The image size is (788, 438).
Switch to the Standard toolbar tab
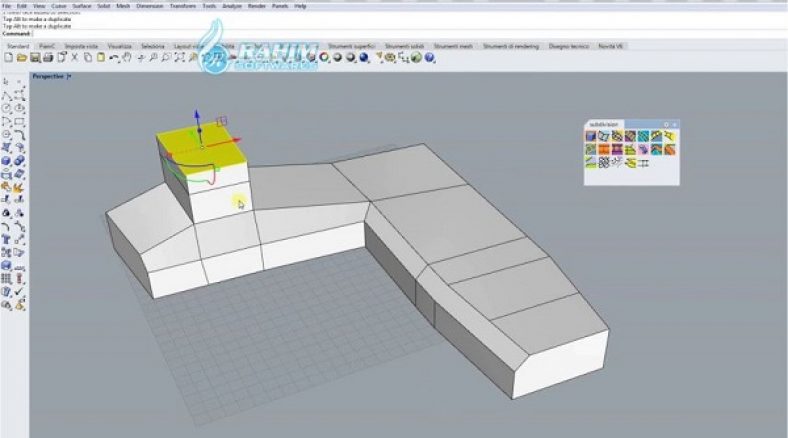point(18,46)
